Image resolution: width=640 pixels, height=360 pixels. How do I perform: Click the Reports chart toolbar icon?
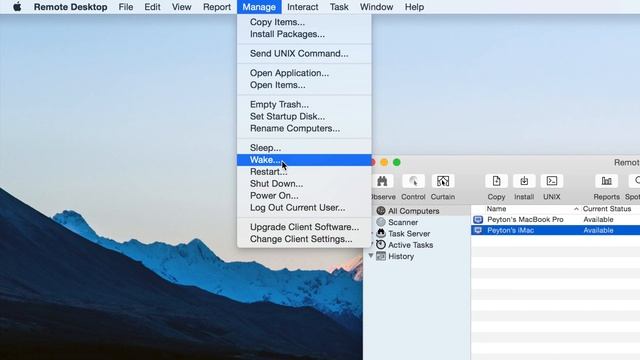[607, 181]
